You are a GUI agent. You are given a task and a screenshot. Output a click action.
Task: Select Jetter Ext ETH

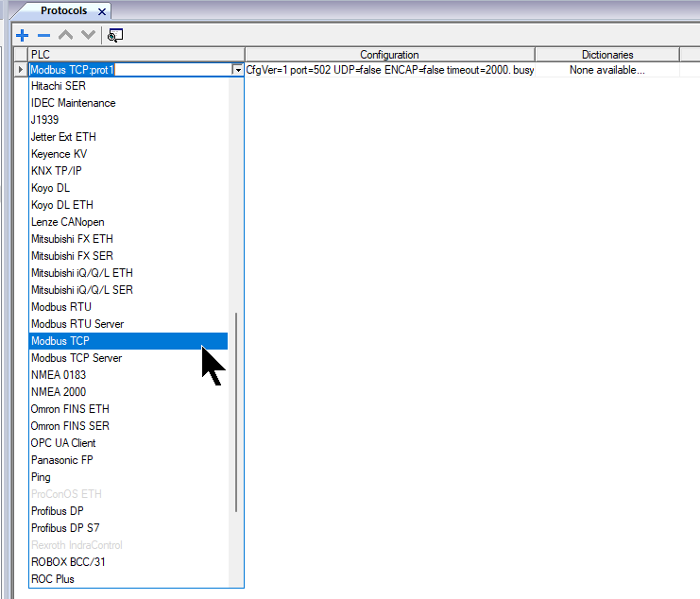point(128,137)
